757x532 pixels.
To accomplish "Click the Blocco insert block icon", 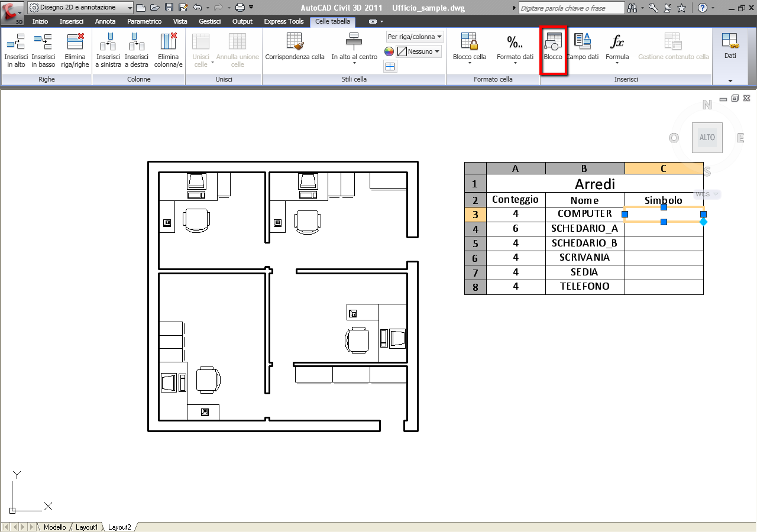I will click(553, 47).
